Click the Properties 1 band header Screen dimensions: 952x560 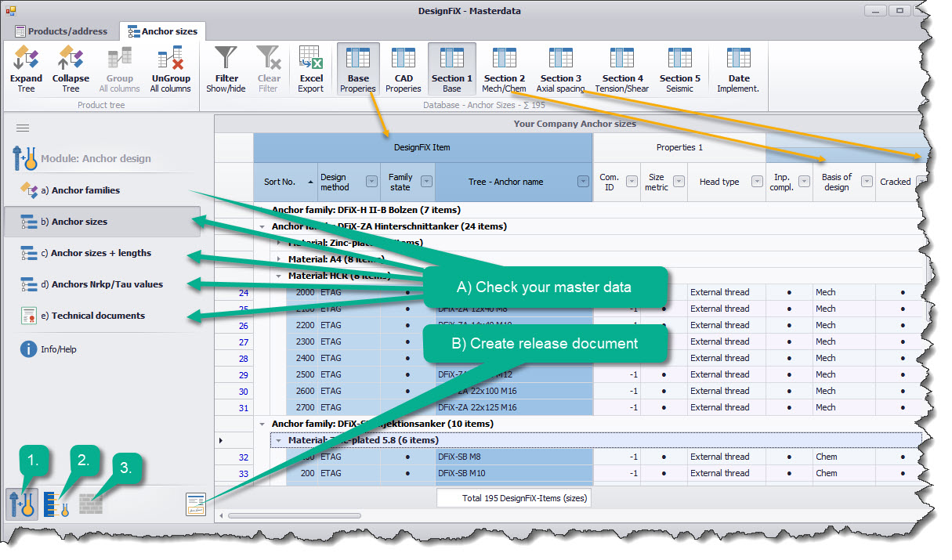tap(679, 147)
